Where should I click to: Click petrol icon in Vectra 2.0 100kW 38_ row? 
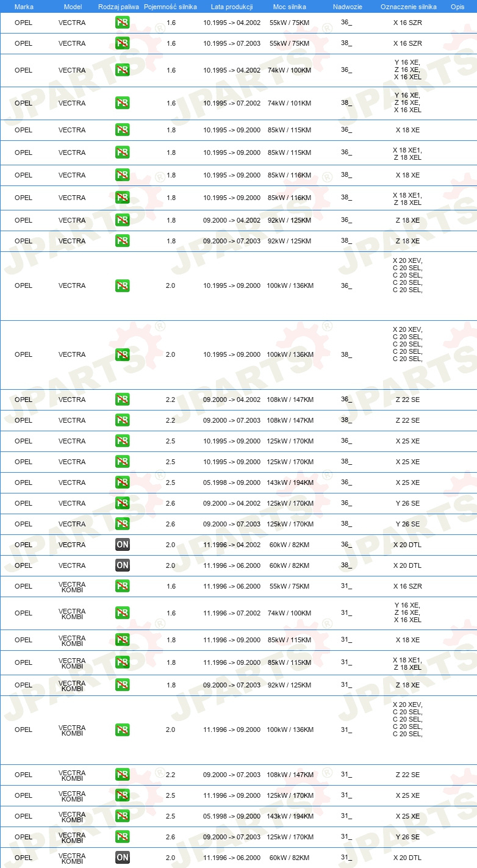tap(123, 354)
